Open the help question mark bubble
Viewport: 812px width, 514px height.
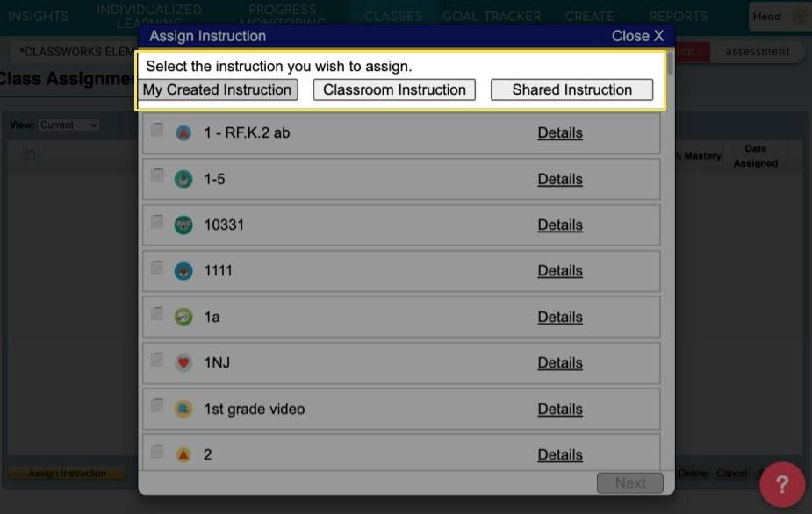click(x=780, y=483)
